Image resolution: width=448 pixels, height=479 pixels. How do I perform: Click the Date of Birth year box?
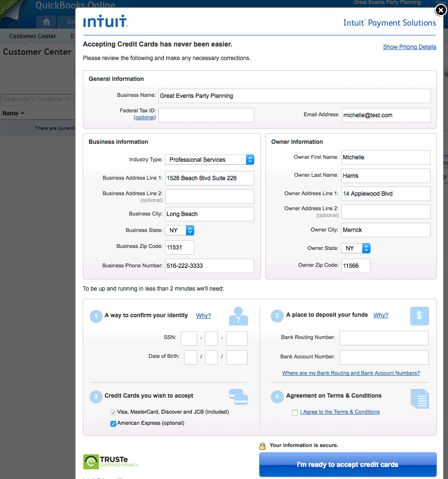click(x=237, y=357)
